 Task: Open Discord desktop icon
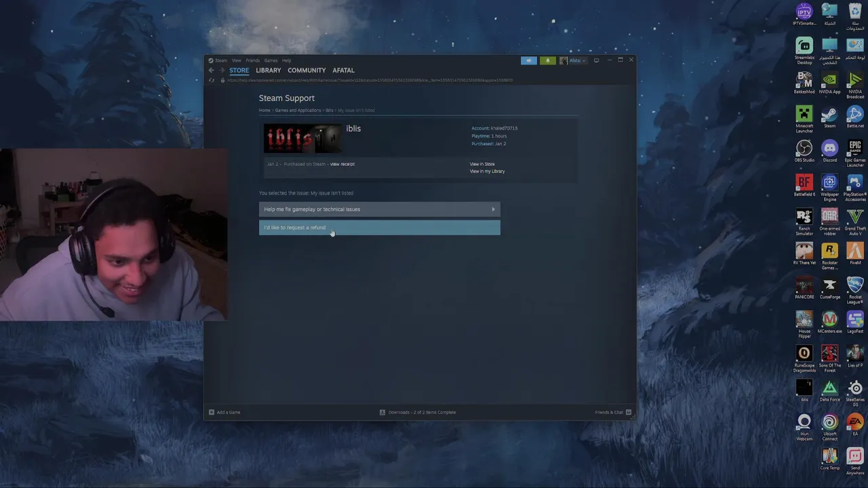tap(829, 152)
